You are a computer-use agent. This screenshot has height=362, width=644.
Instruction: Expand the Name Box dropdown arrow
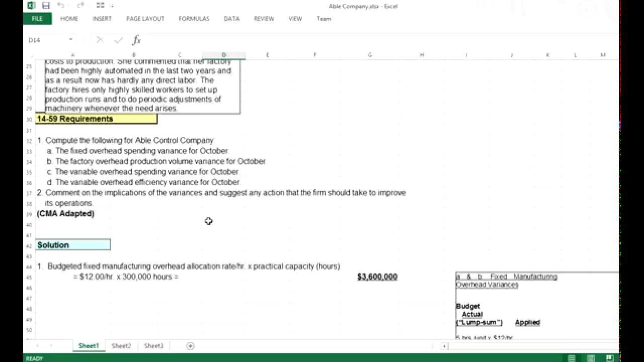coord(71,40)
